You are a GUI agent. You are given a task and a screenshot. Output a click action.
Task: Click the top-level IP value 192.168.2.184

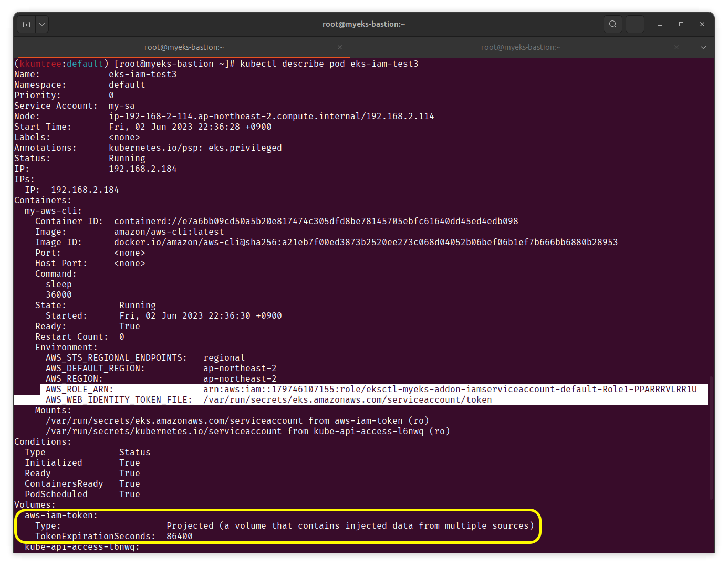[x=143, y=169]
